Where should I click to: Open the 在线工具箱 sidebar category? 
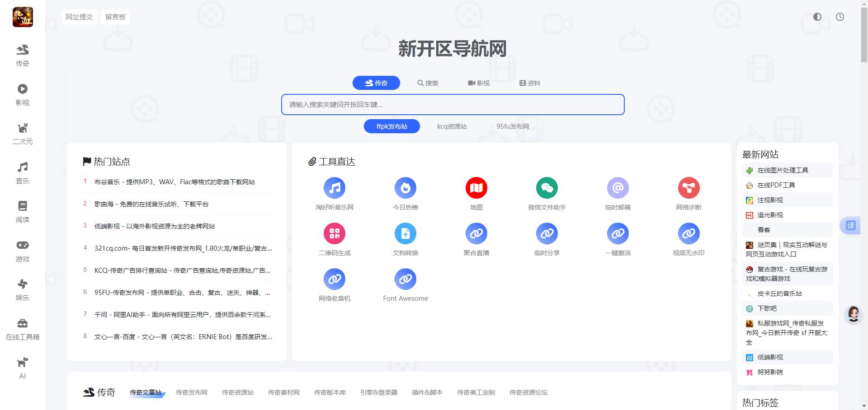23,329
